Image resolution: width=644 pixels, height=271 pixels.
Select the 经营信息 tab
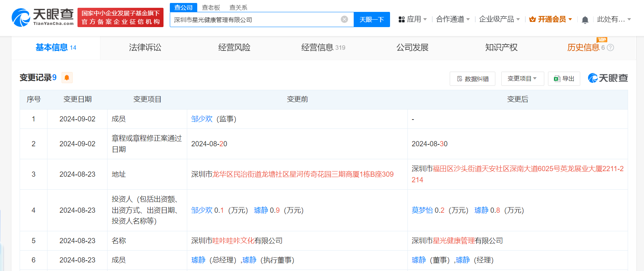[323, 48]
